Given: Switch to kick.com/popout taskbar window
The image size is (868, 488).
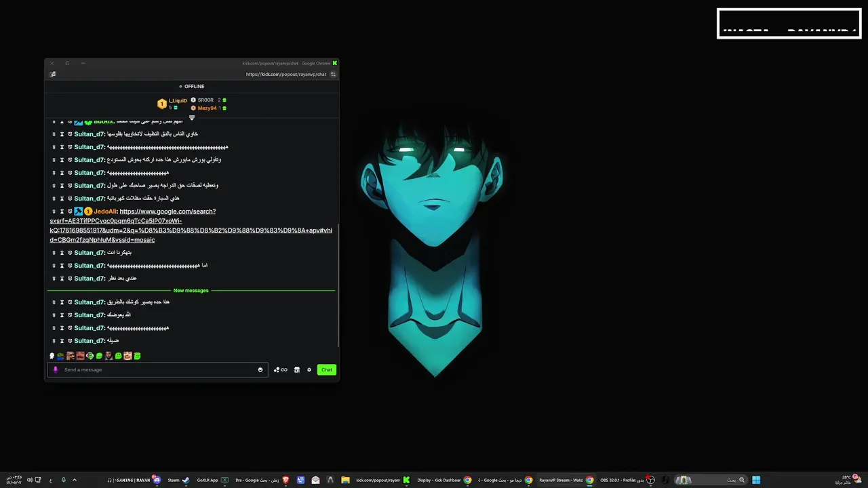Looking at the screenshot, I should (383, 480).
